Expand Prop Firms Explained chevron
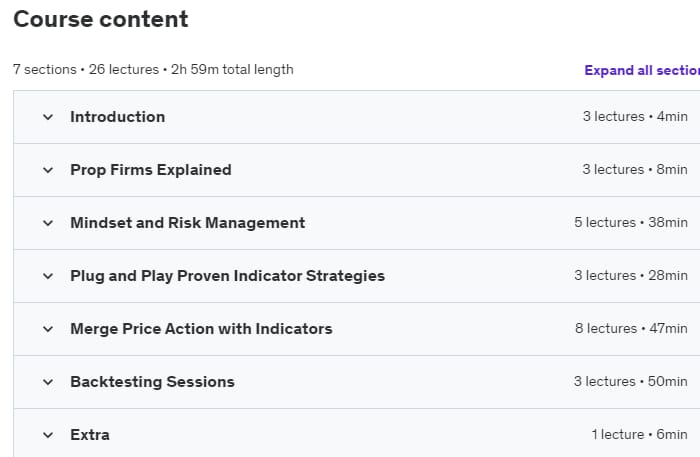This screenshot has height=457, width=700. tap(48, 170)
